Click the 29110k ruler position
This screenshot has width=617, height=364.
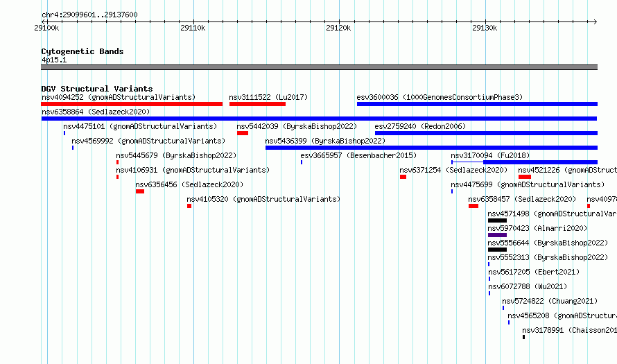pyautogui.click(x=193, y=28)
